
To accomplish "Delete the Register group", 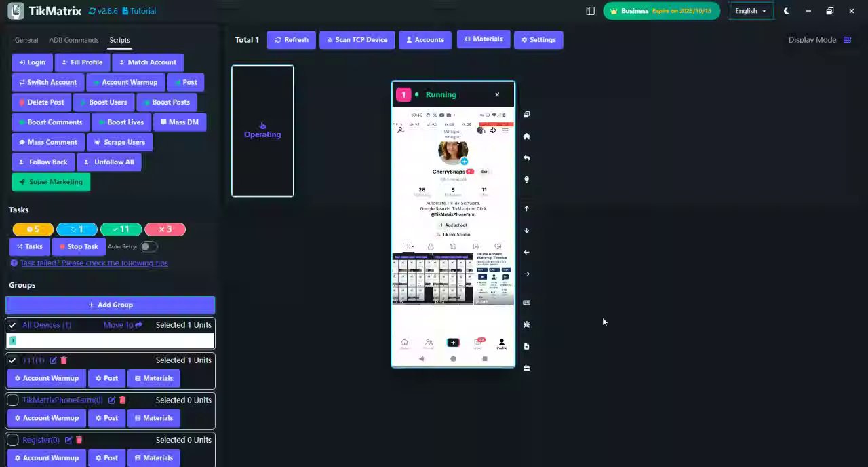I will [x=79, y=440].
